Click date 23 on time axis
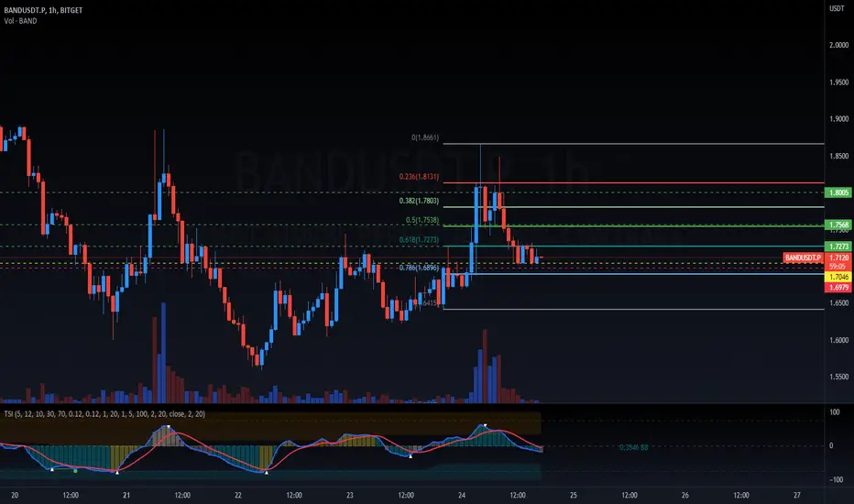The height and width of the screenshot is (504, 854). pyautogui.click(x=350, y=495)
